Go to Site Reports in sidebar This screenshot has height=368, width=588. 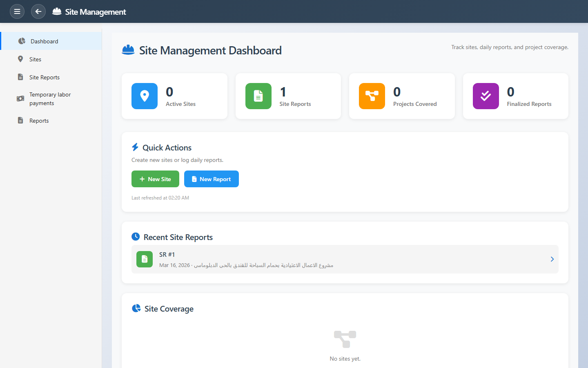click(x=44, y=77)
